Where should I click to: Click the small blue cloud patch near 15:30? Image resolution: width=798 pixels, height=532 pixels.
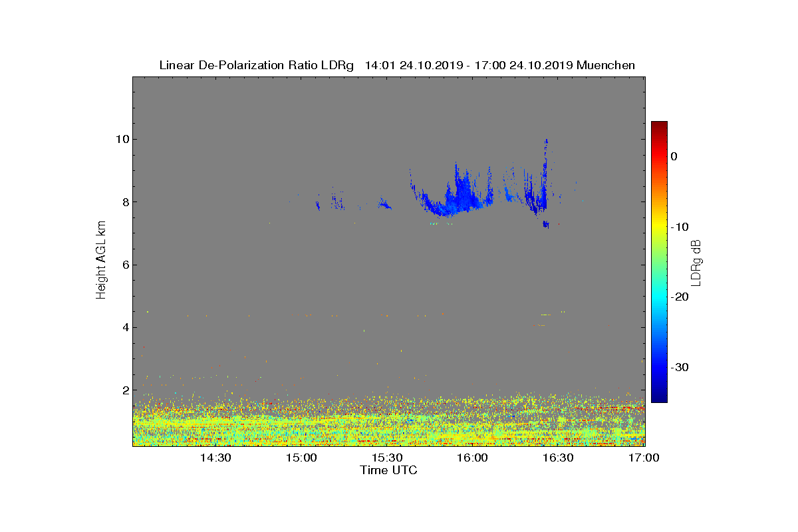[x=384, y=204]
